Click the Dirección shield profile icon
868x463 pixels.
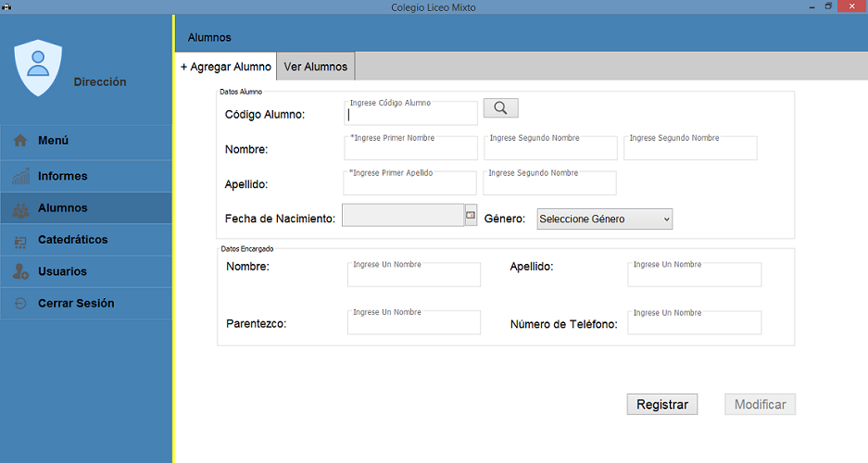click(x=38, y=68)
